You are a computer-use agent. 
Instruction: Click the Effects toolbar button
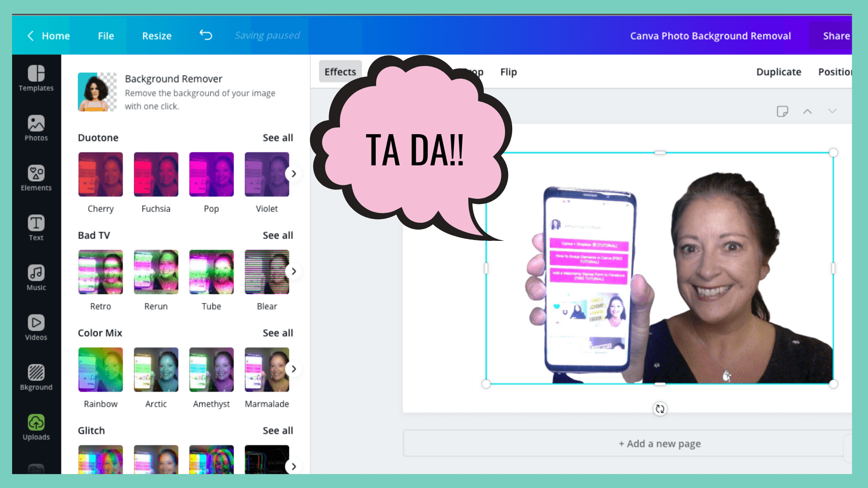coord(340,71)
